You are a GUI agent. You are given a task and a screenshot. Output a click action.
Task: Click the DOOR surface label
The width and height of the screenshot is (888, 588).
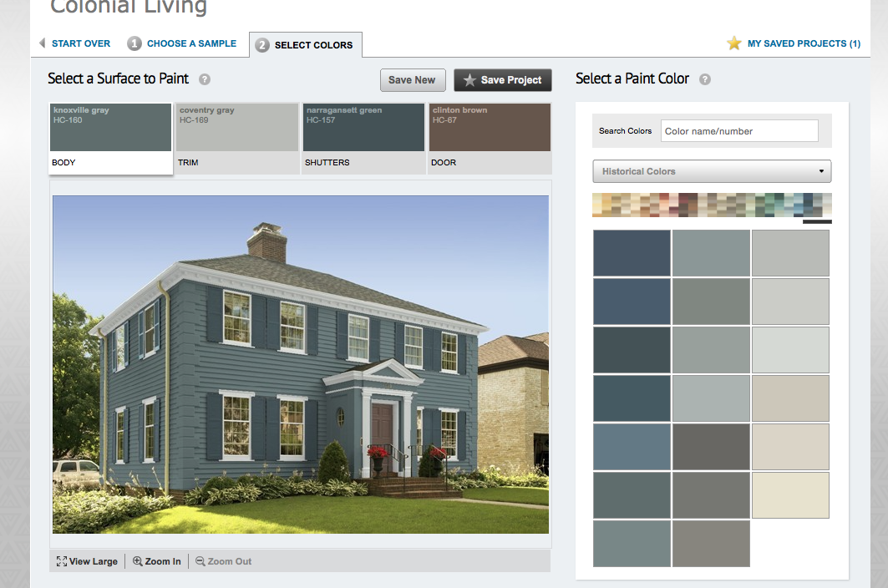(444, 163)
